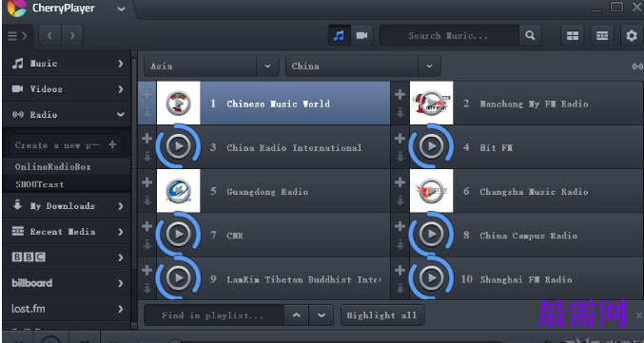Play China Campus Radio station
This screenshot has width=644, height=343.
431,235
